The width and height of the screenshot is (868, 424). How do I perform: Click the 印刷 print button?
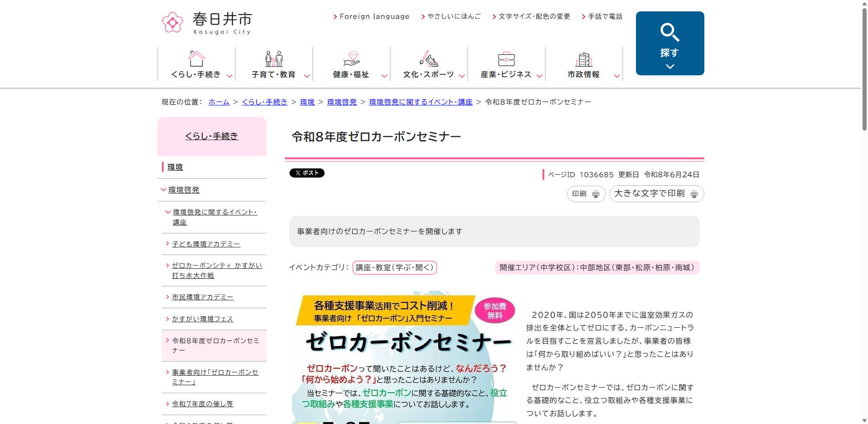[586, 194]
